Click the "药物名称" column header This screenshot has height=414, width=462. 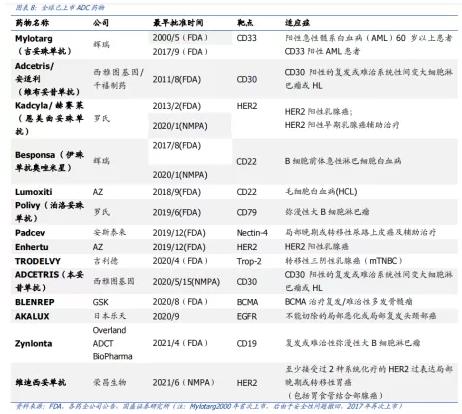(x=32, y=23)
